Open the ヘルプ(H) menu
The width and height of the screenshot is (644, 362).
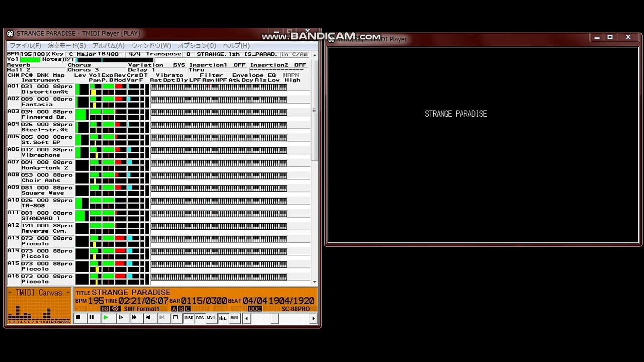pyautogui.click(x=236, y=45)
